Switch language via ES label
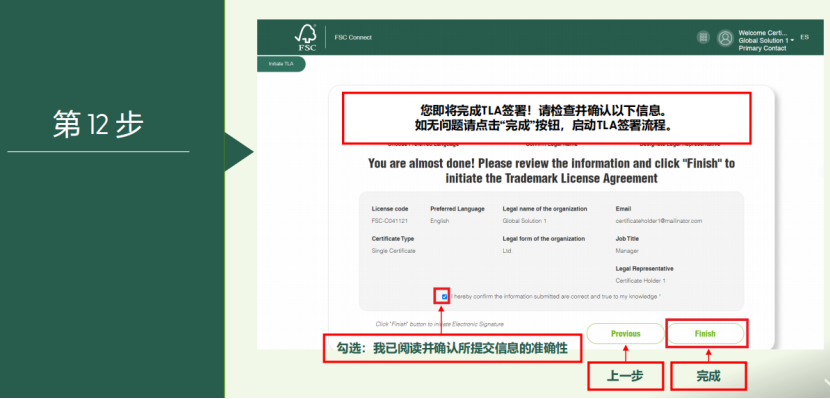This screenshot has width=830, height=399. coord(804,37)
